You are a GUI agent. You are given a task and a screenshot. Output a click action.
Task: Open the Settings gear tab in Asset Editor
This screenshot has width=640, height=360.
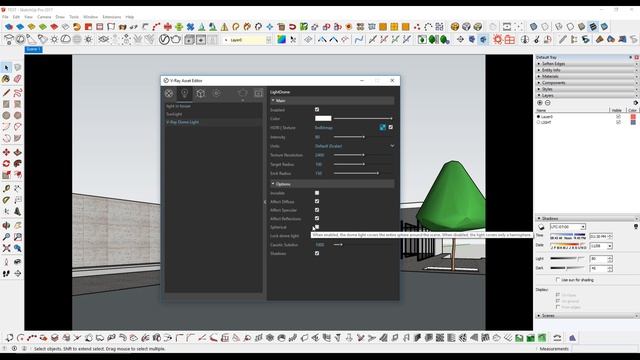pos(217,93)
